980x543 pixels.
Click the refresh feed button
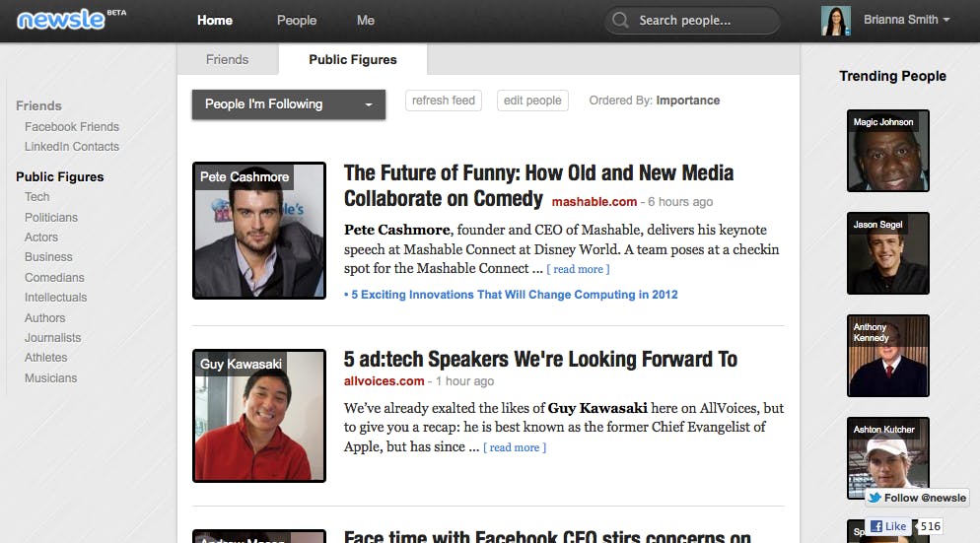pos(444,101)
